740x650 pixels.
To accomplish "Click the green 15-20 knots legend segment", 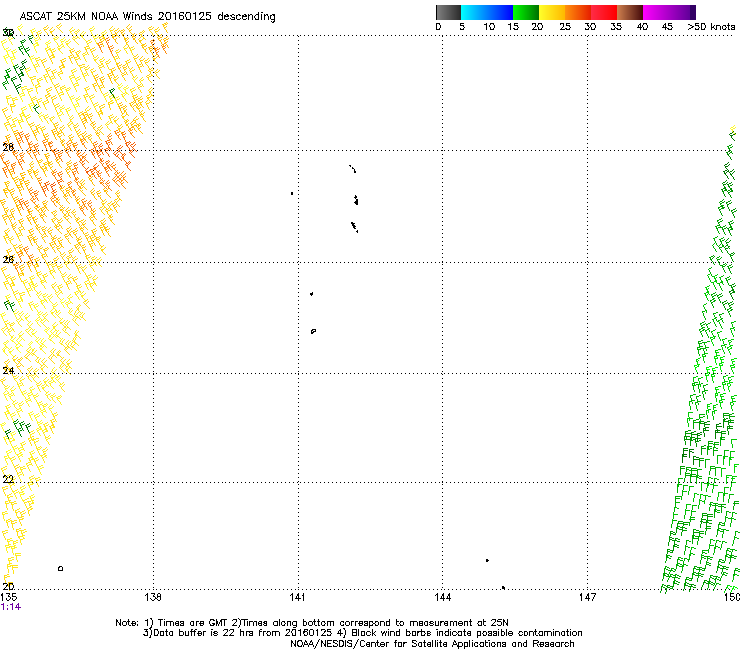I will click(x=526, y=12).
